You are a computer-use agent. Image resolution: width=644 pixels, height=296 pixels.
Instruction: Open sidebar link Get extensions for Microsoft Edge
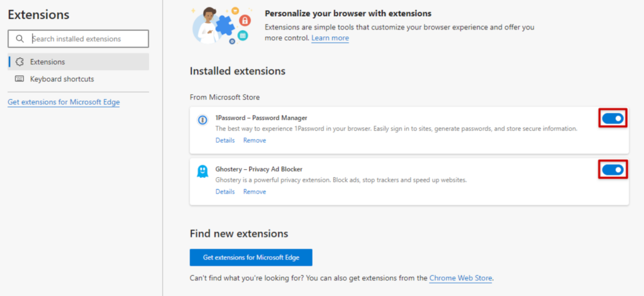coord(64,102)
